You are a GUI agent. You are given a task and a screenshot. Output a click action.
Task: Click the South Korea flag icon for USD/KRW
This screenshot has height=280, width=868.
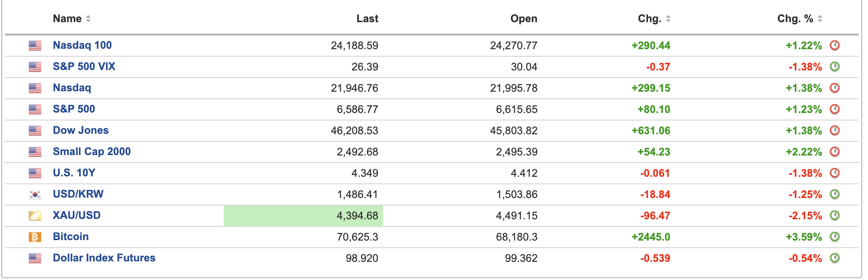pos(35,194)
